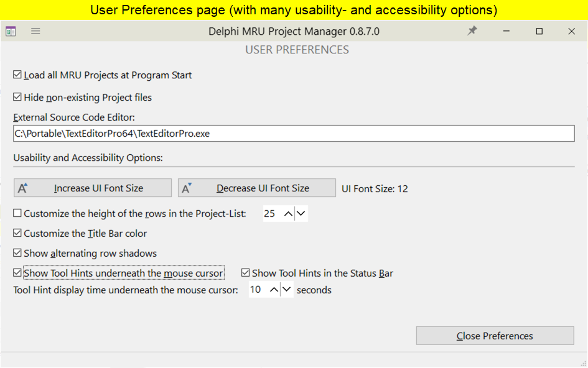Decrease Tool Hint display time using down arrow

coord(287,290)
